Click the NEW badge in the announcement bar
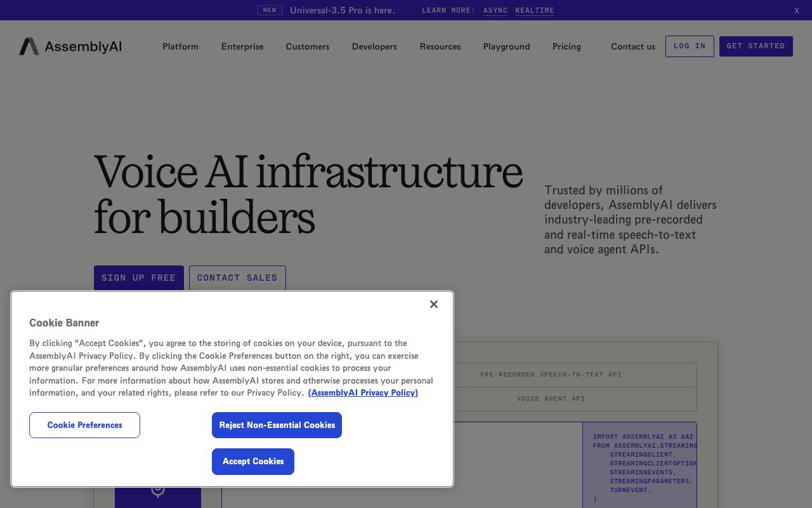The width and height of the screenshot is (812, 508). [270, 10]
